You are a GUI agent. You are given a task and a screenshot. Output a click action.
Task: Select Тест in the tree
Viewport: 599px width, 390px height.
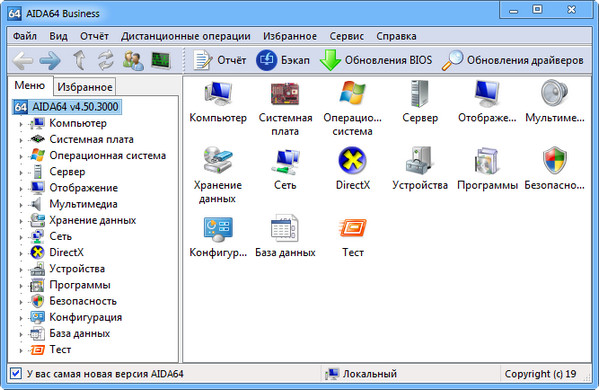(60, 350)
